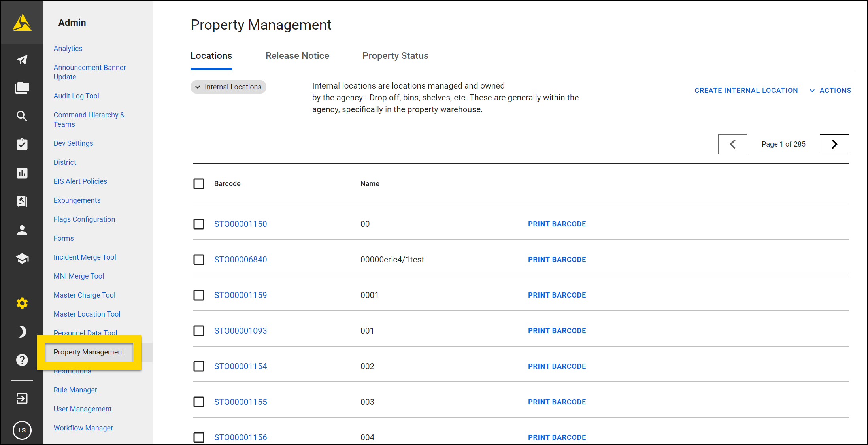868x445 pixels.
Task: Check the checkbox next to STO00006840
Action: [199, 260]
